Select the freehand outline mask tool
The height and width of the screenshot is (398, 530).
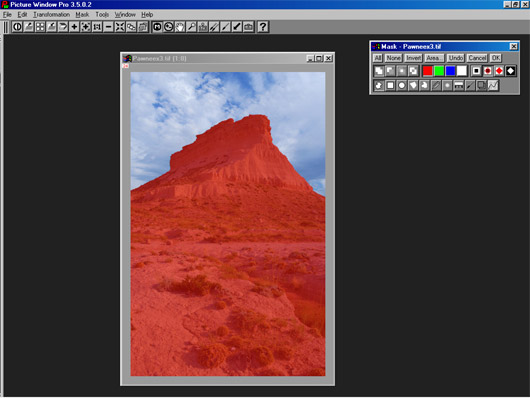425,86
